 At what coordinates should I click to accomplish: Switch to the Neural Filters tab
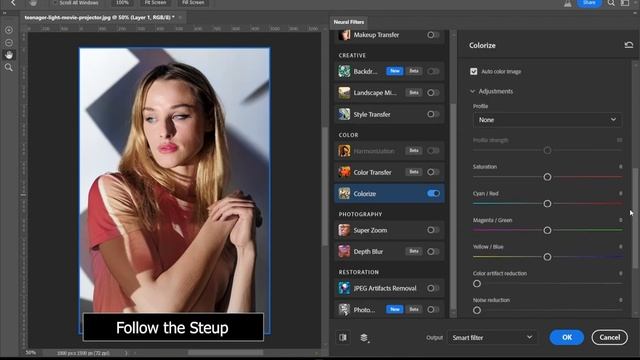click(x=349, y=22)
